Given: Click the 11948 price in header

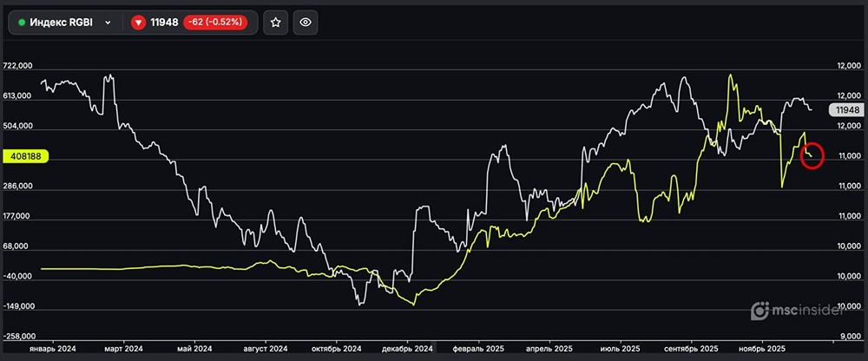Looking at the screenshot, I should point(163,23).
